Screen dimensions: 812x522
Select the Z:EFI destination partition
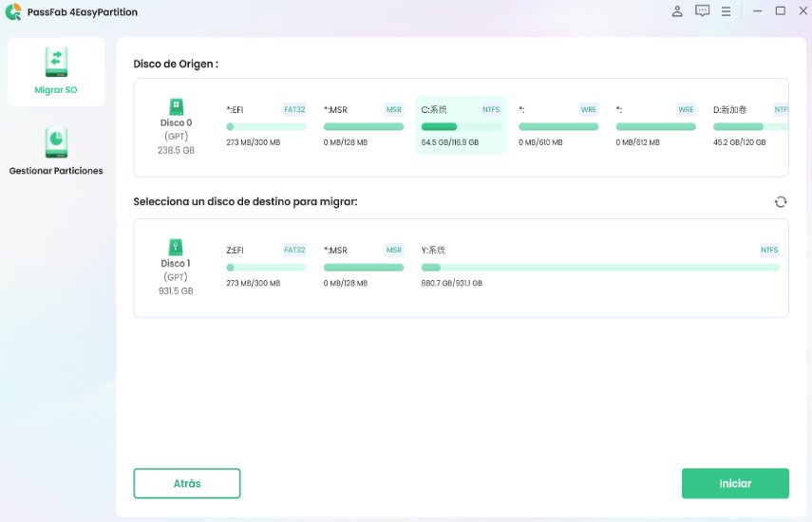pos(266,266)
